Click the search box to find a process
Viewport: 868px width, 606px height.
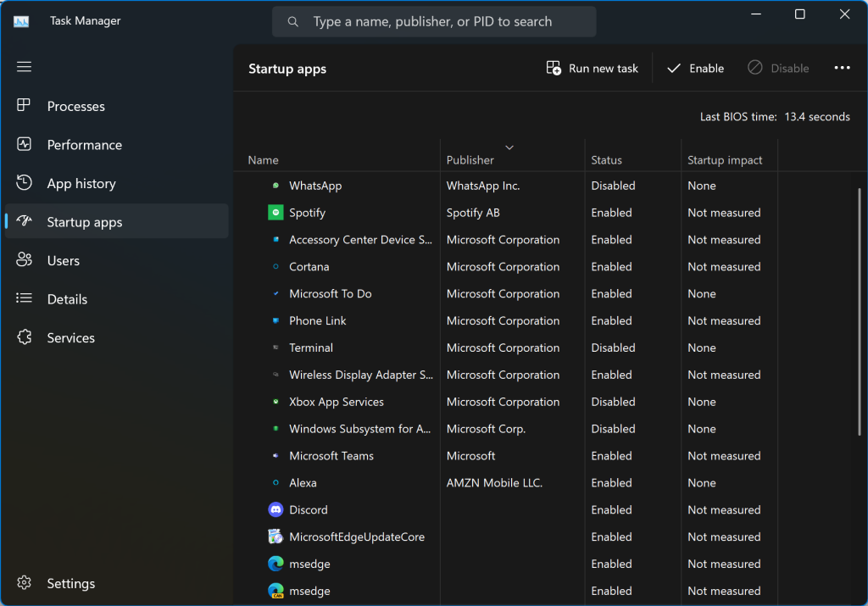434,22
